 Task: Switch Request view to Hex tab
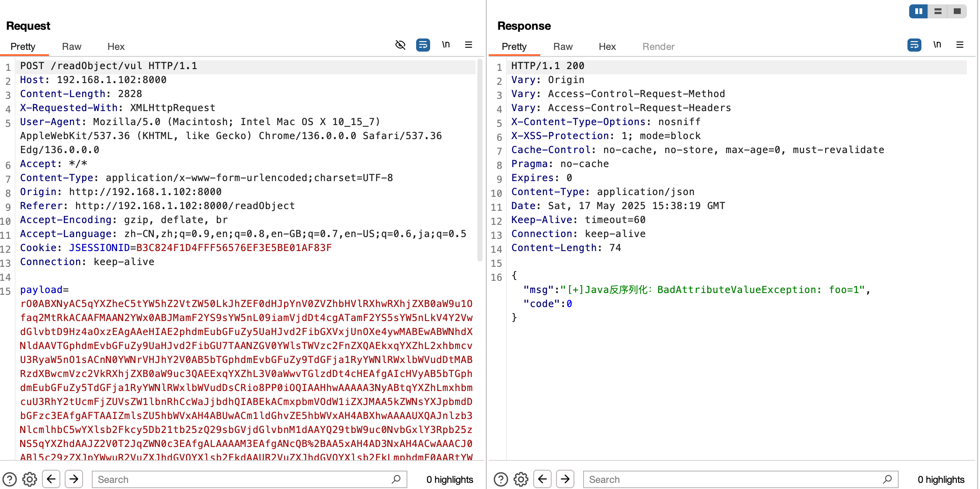116,46
